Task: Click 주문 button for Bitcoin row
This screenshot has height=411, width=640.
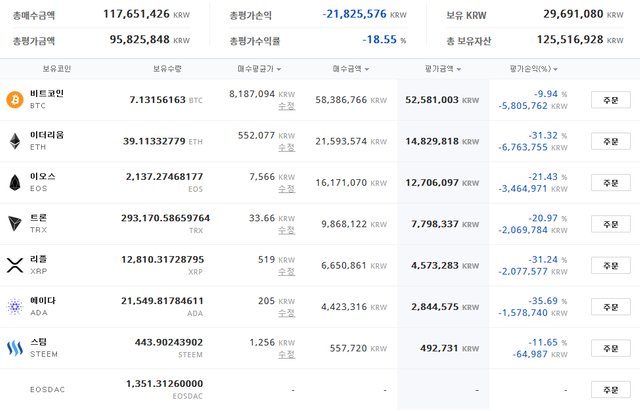Action: coord(611,100)
